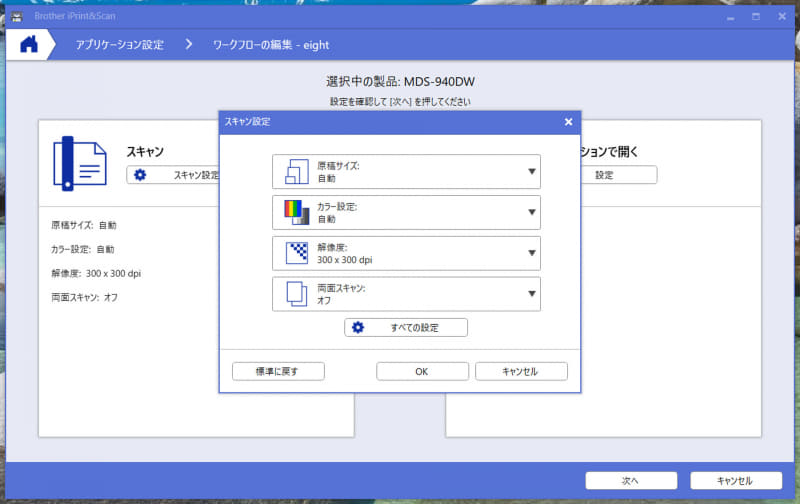This screenshot has height=504, width=800.
Task: Minimize the Brother iPrint&Scan window
Action: [x=731, y=17]
